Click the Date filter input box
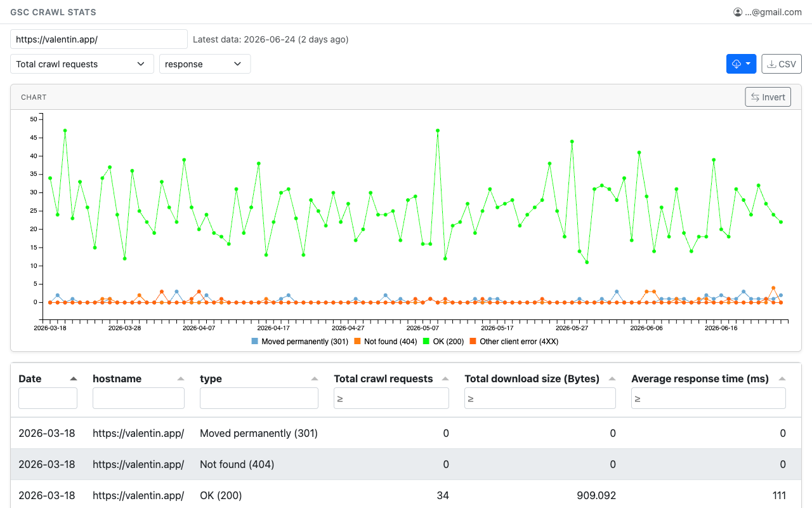Viewport: 812px width, 508px height. tap(48, 398)
